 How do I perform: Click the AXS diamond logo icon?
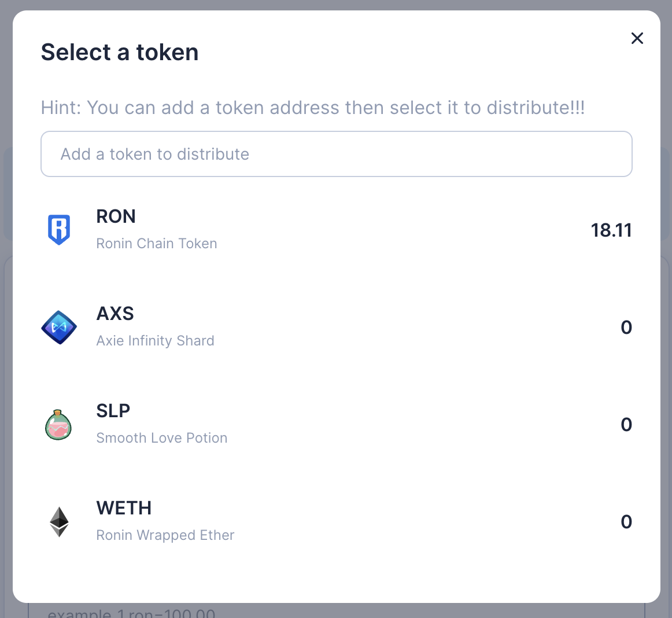(x=59, y=327)
